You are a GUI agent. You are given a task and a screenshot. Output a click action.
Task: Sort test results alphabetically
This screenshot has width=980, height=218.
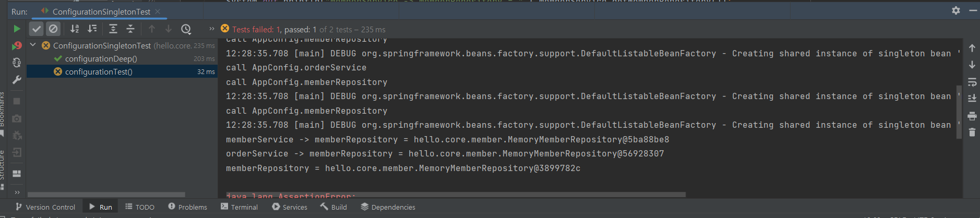(x=75, y=29)
